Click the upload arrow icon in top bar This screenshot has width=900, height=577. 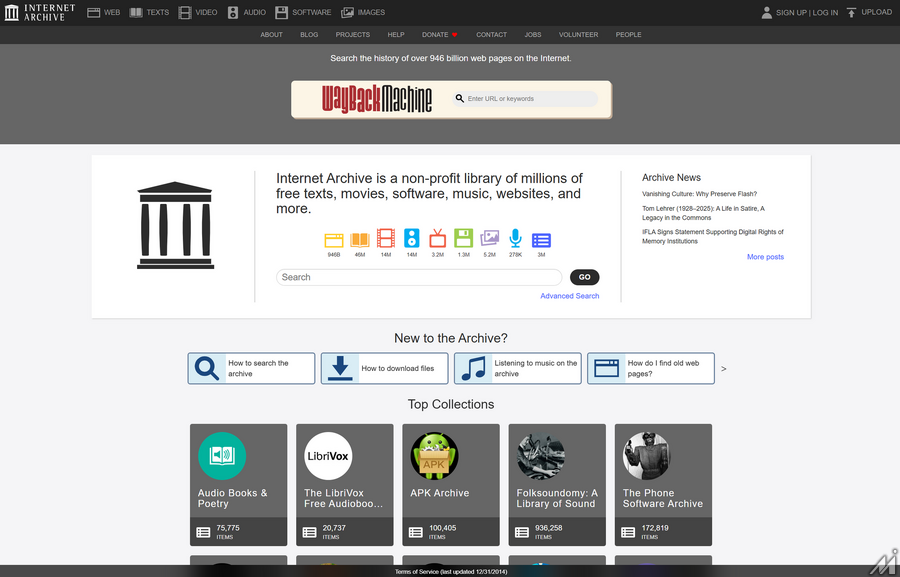click(851, 12)
